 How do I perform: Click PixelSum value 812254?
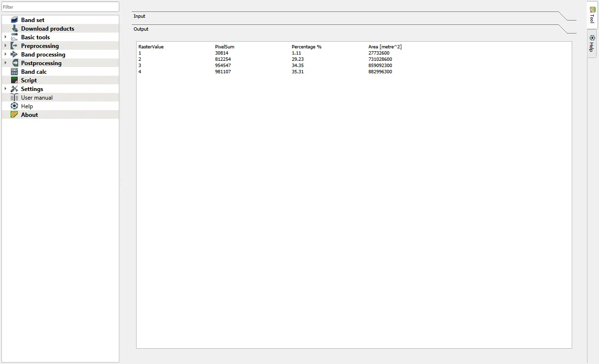(x=223, y=59)
